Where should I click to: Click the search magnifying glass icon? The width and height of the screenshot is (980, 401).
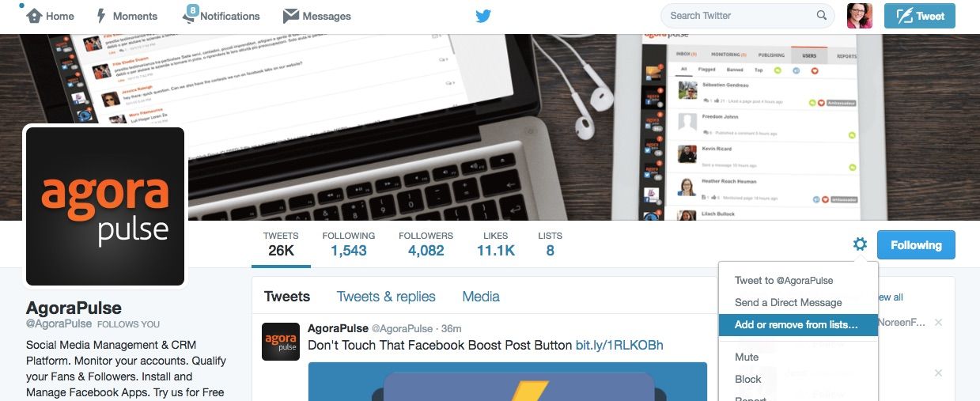coord(822,16)
